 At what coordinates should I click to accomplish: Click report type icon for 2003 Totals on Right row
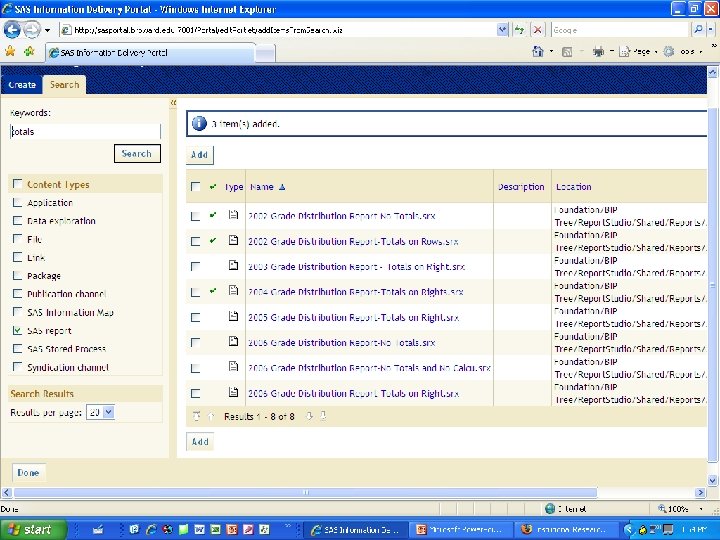234,265
